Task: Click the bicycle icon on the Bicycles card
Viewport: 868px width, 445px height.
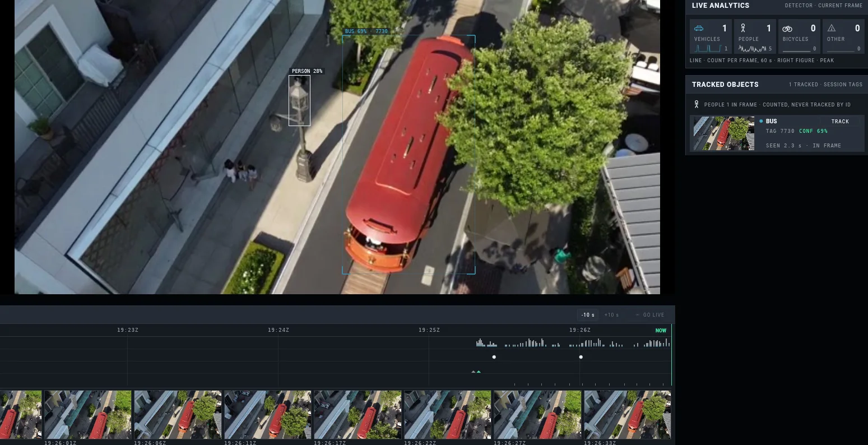Action: tap(787, 29)
